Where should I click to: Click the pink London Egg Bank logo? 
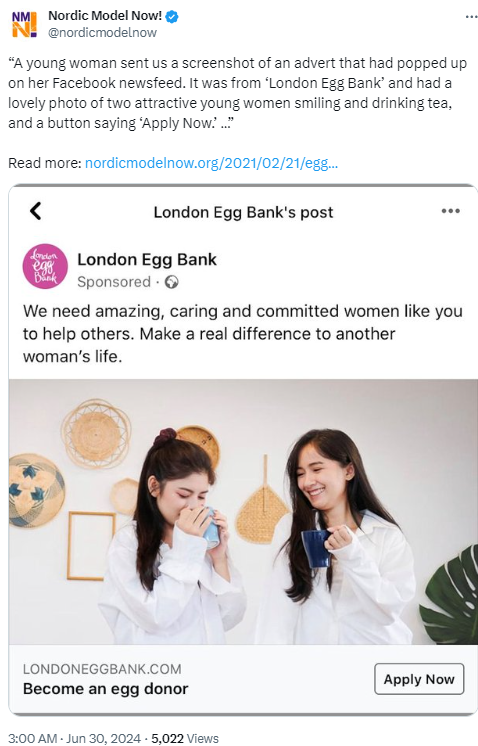[45, 266]
